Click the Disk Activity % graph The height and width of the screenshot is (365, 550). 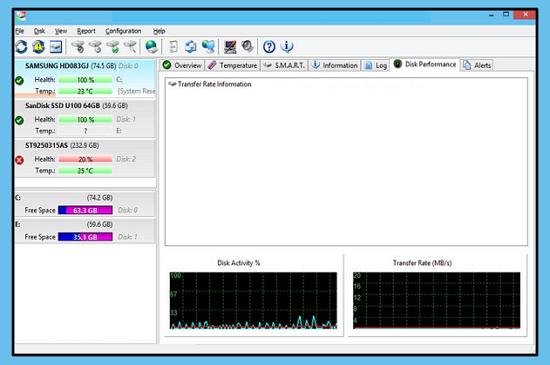253,300
